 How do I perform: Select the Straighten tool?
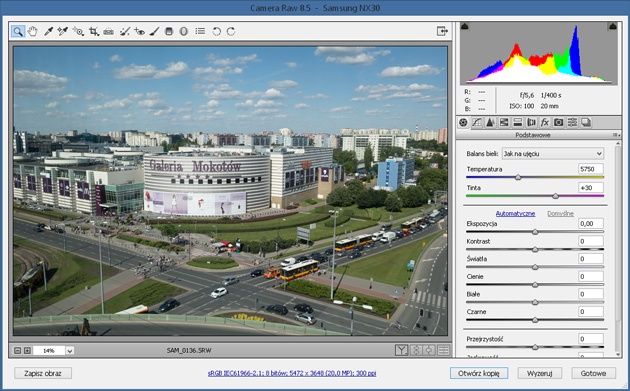[x=108, y=31]
